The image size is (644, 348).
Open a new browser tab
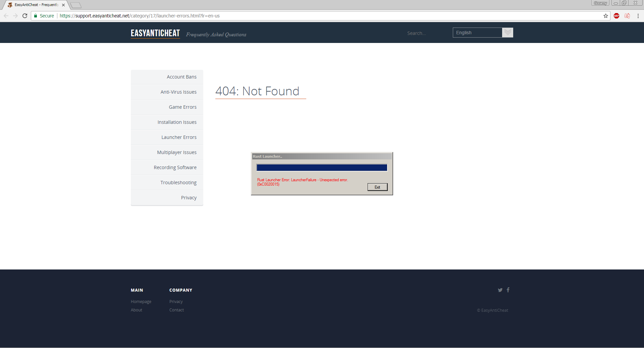click(x=76, y=5)
